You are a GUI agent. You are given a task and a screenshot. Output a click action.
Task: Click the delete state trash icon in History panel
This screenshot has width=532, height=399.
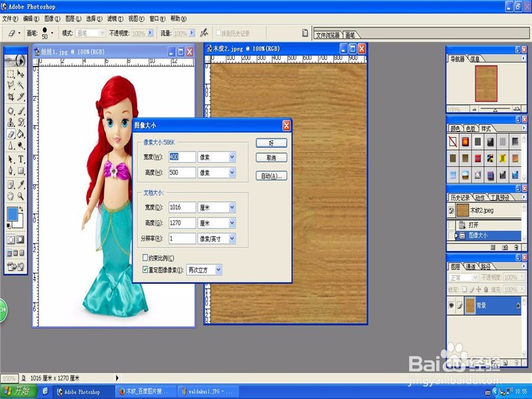pos(517,247)
